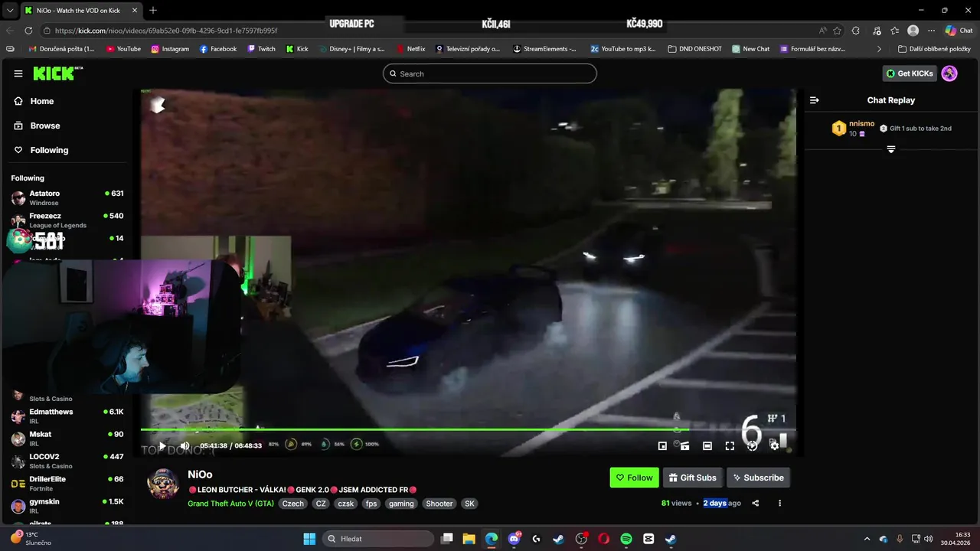Click the Get KICKs button
Image resolution: width=980 pixels, height=551 pixels.
910,73
